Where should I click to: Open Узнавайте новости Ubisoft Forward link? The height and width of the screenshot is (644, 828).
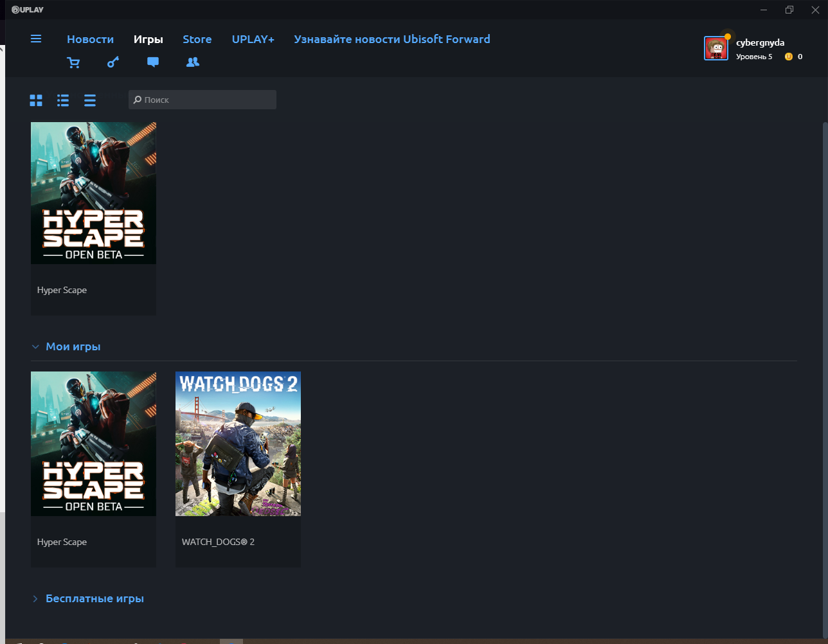coord(392,39)
